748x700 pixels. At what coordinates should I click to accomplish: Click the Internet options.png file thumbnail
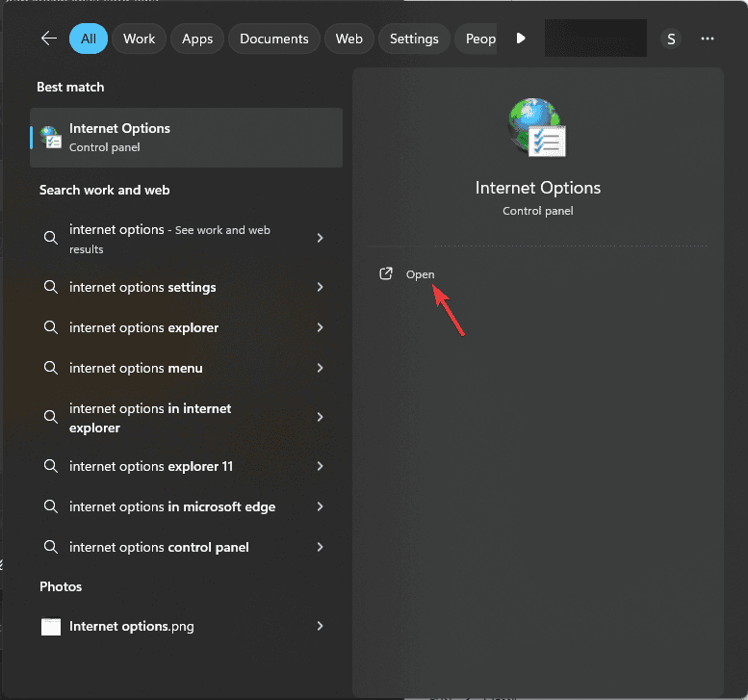(x=51, y=627)
